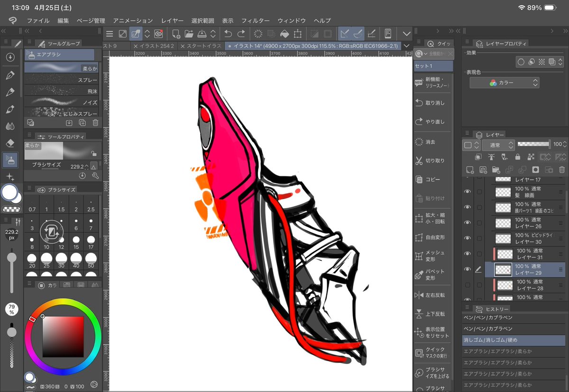Hide レイヤー 26 with its eye icon
The image size is (569, 392).
click(468, 223)
